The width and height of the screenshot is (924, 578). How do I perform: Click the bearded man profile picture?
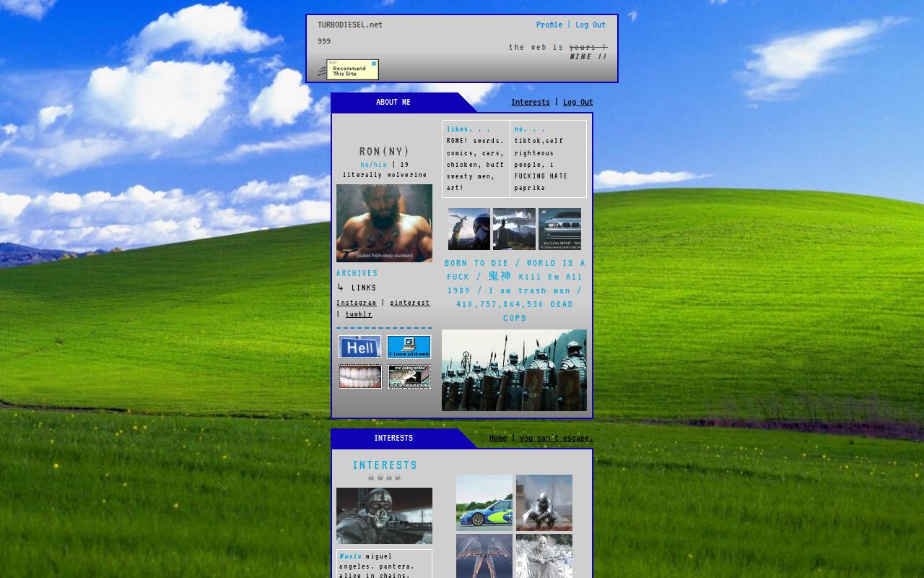[384, 223]
